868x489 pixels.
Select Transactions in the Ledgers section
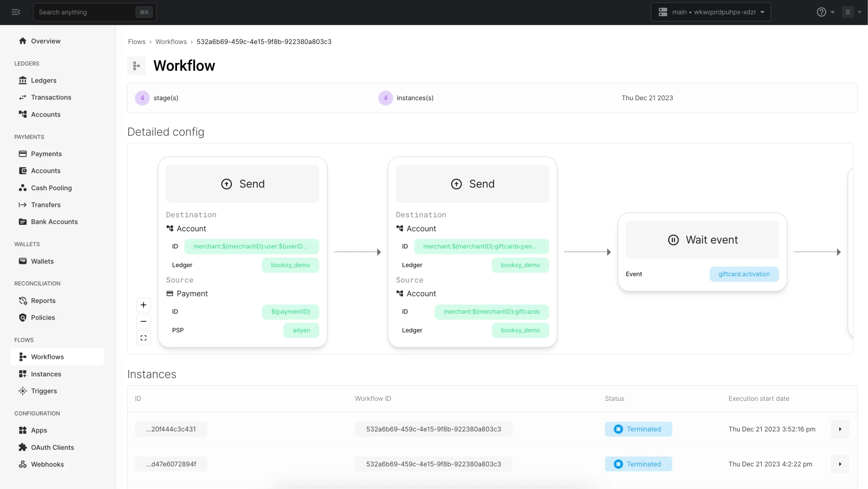coord(51,97)
